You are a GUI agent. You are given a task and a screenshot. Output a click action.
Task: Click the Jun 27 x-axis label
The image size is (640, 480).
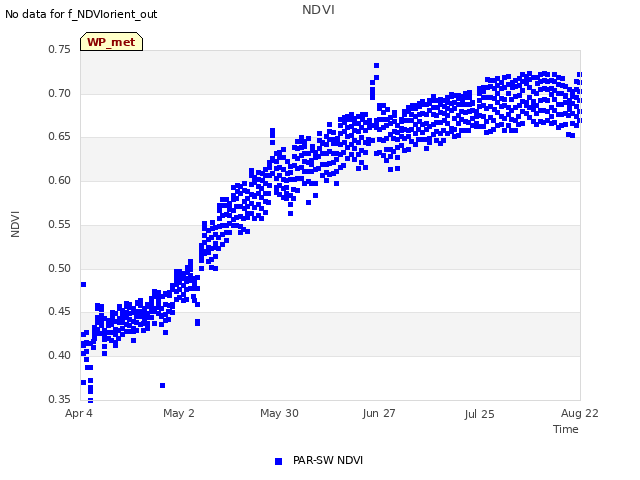pos(379,413)
